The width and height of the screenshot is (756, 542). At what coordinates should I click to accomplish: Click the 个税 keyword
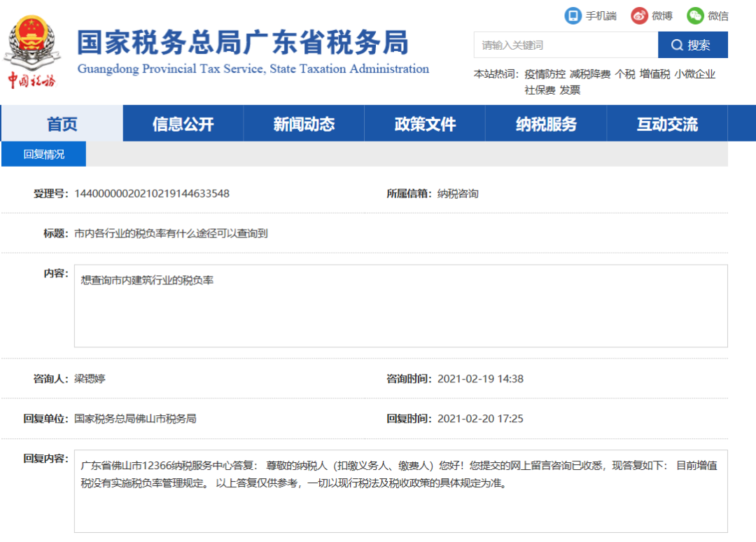[625, 74]
